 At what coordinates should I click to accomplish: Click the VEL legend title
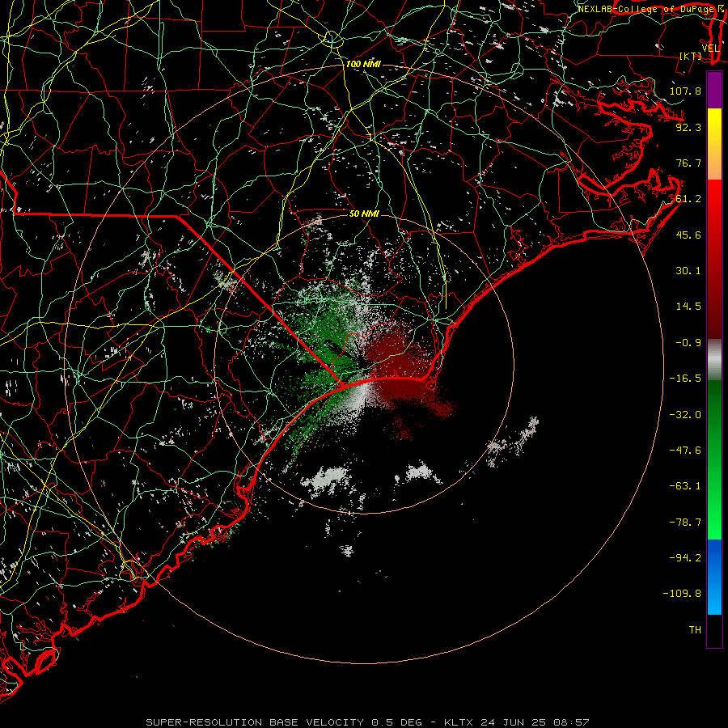[x=710, y=49]
